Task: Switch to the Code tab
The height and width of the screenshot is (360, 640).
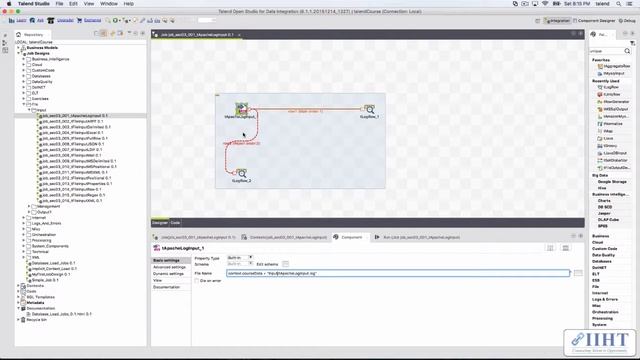Action: point(175,223)
